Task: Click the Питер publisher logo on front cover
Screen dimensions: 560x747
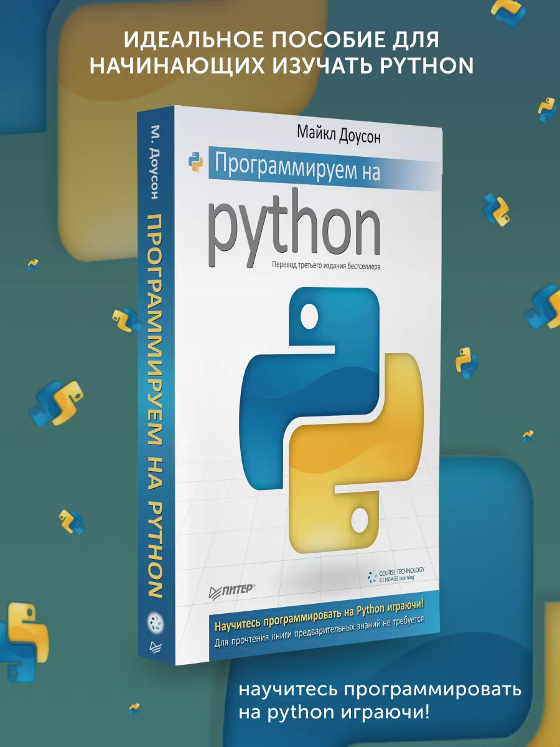Action: [235, 589]
